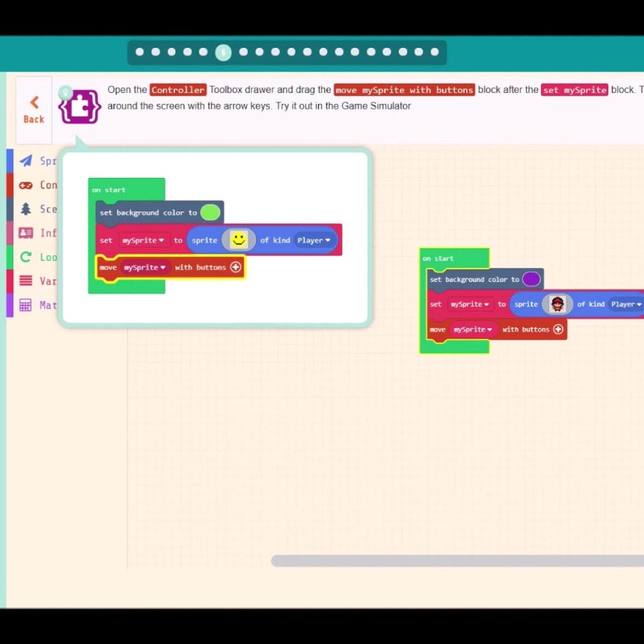The image size is (644, 644).
Task: Jump to the last tutorial step dot
Action: tap(435, 52)
